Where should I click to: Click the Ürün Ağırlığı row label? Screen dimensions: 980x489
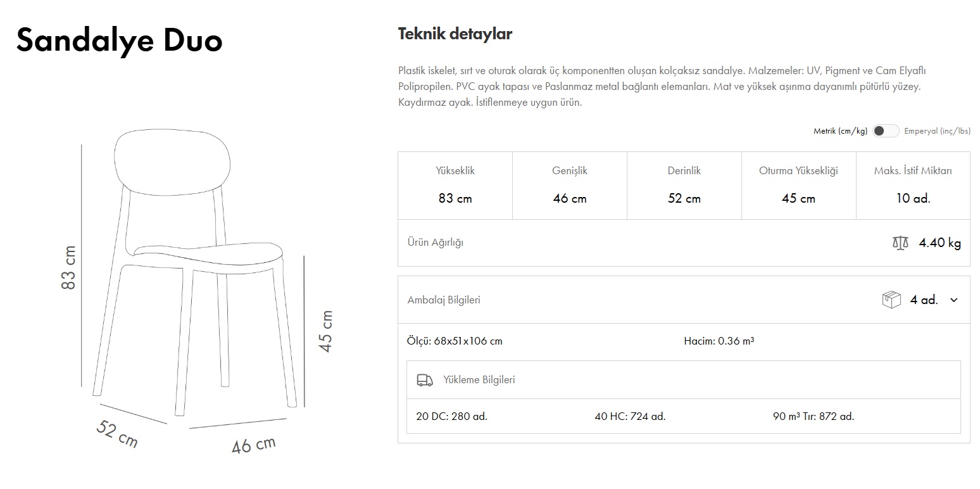[436, 243]
